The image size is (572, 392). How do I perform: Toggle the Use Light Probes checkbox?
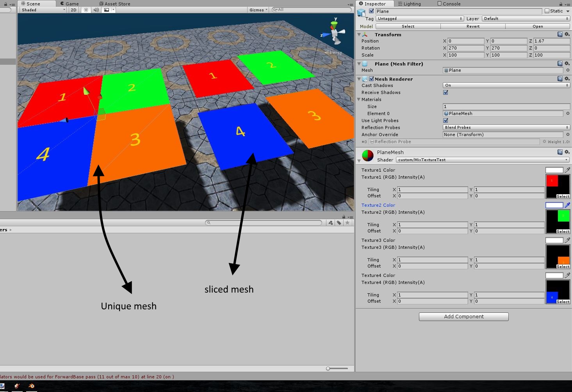[446, 121]
